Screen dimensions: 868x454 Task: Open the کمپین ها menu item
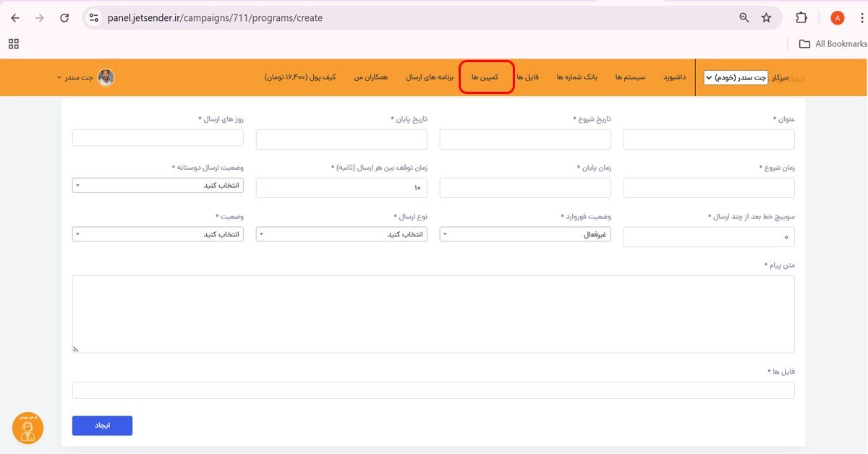(x=486, y=77)
